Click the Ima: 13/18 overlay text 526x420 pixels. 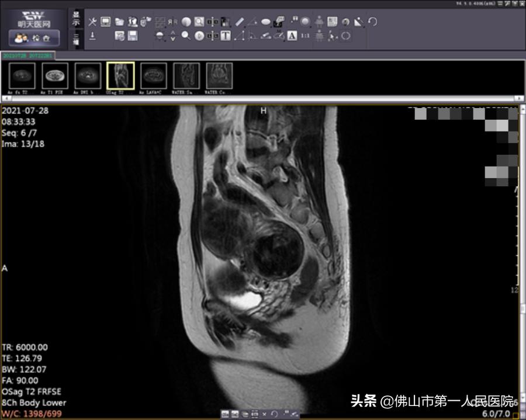point(23,144)
